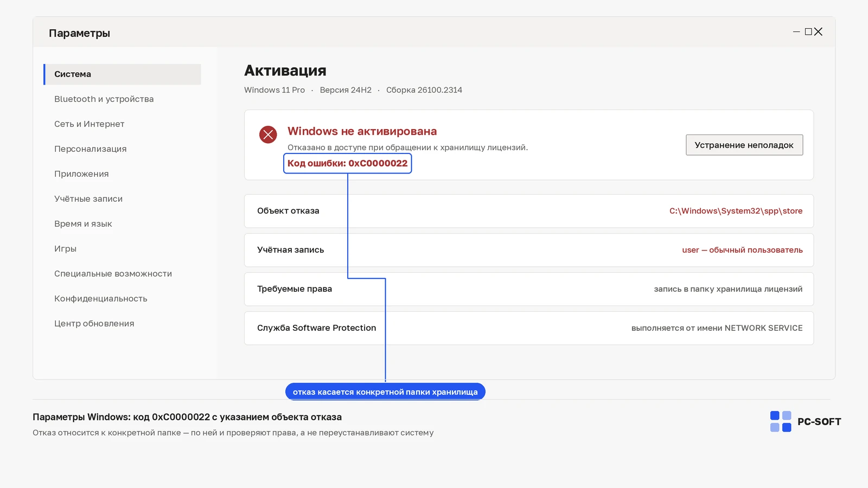Viewport: 868px width, 488px height.
Task: Click the Активация page title
Action: tap(285, 70)
